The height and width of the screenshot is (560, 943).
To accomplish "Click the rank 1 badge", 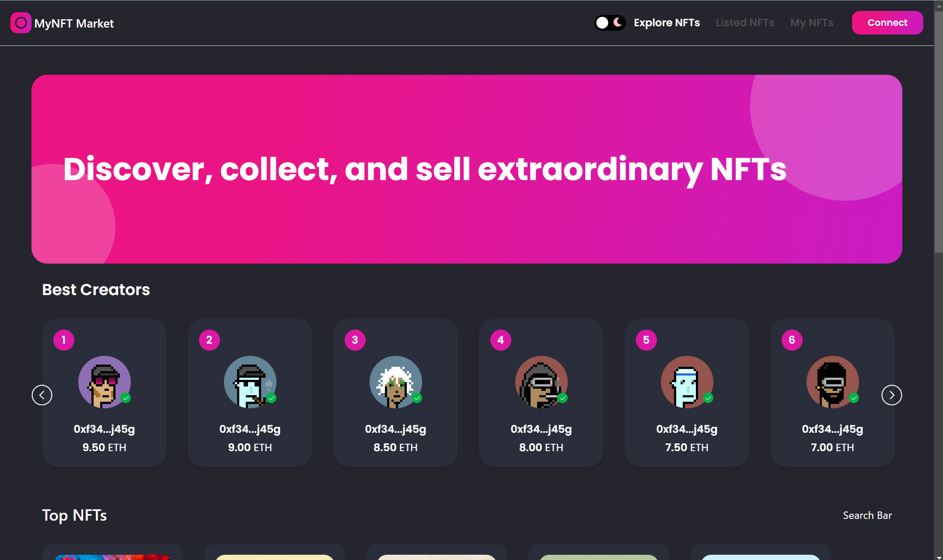I will [x=64, y=340].
